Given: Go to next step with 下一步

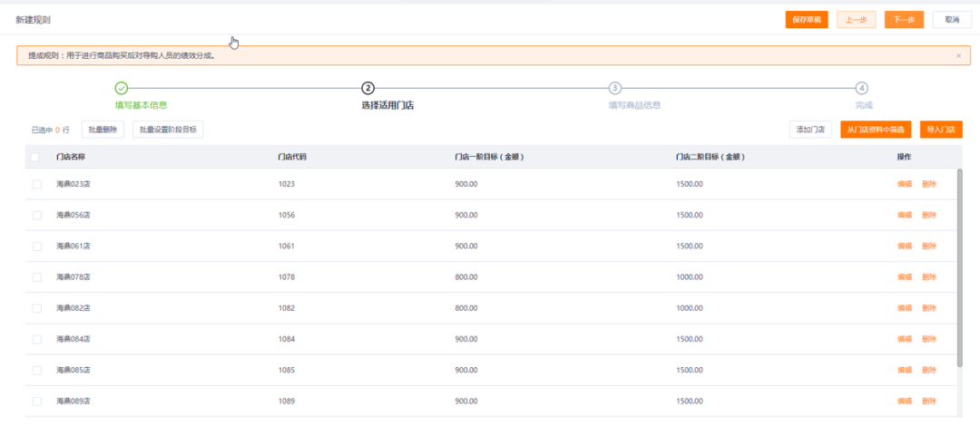Looking at the screenshot, I should [x=904, y=19].
